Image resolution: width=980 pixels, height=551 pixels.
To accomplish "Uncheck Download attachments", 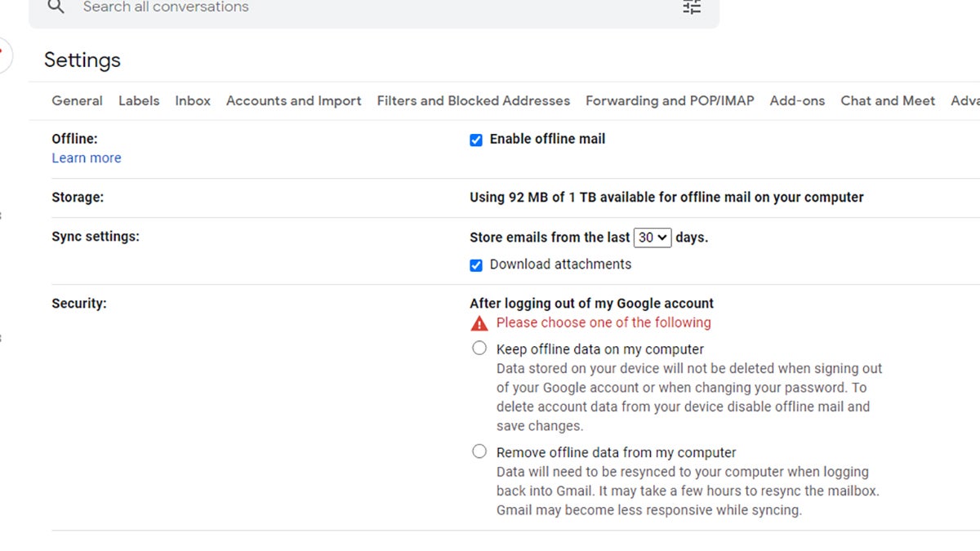I will click(476, 264).
